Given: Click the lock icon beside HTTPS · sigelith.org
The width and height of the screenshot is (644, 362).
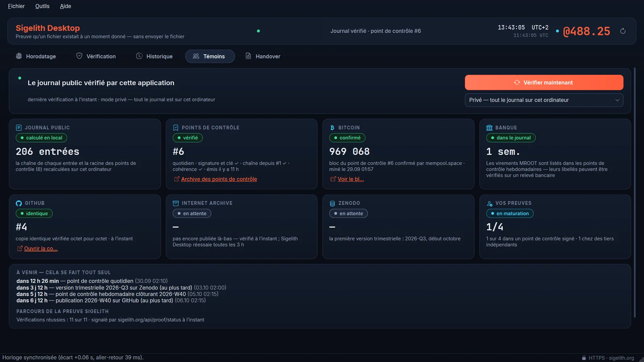Looking at the screenshot, I should (x=584, y=358).
